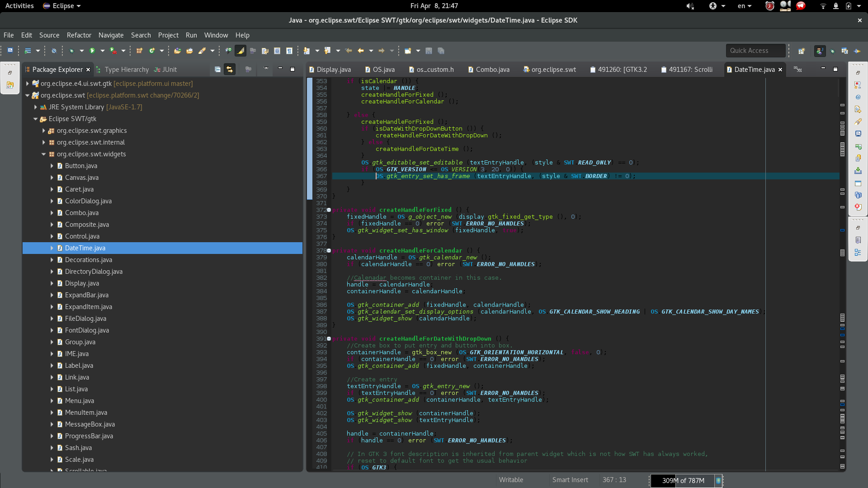Select MessageBox.java in Package Explorer
The image size is (868, 488).
click(90, 424)
